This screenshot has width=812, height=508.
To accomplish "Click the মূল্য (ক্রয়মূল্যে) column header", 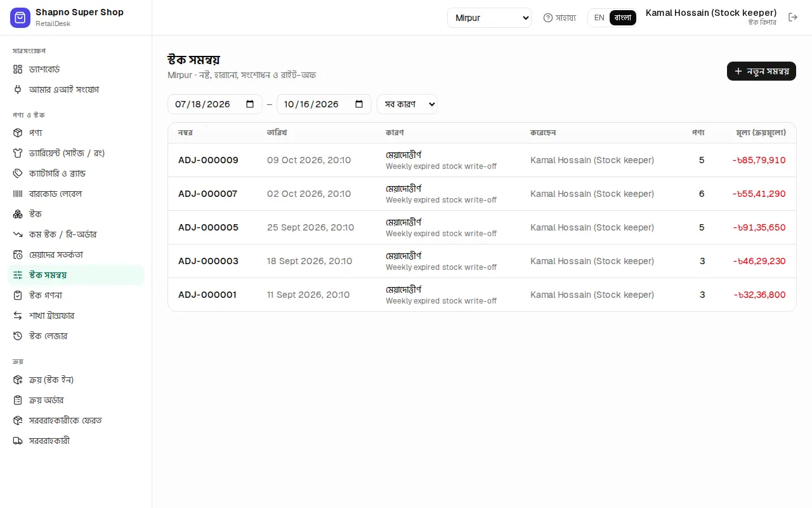I will tap(761, 133).
